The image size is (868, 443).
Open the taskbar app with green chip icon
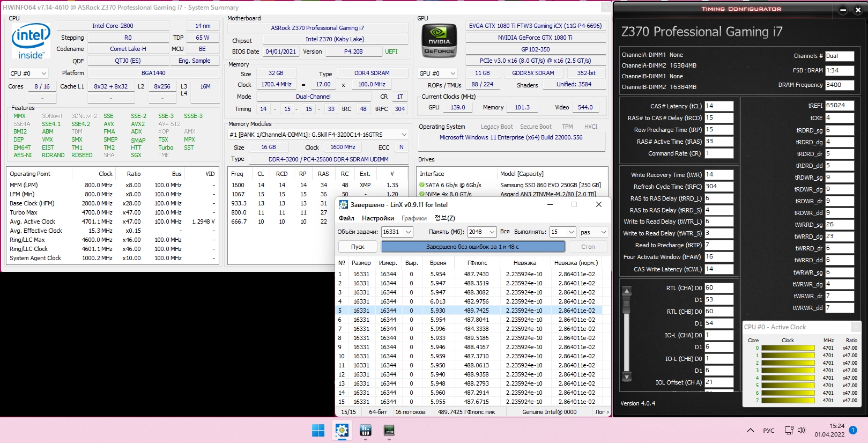(389, 430)
